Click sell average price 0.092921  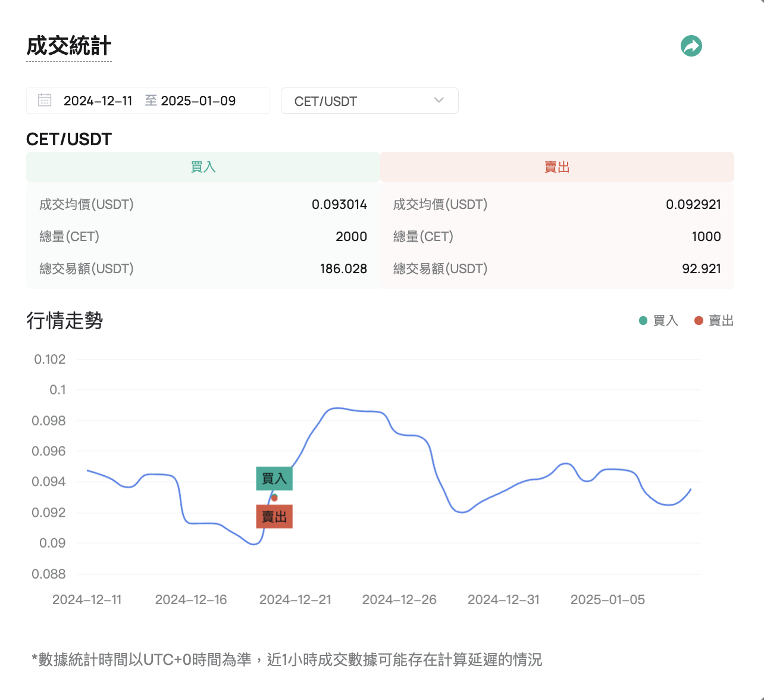pyautogui.click(x=693, y=205)
